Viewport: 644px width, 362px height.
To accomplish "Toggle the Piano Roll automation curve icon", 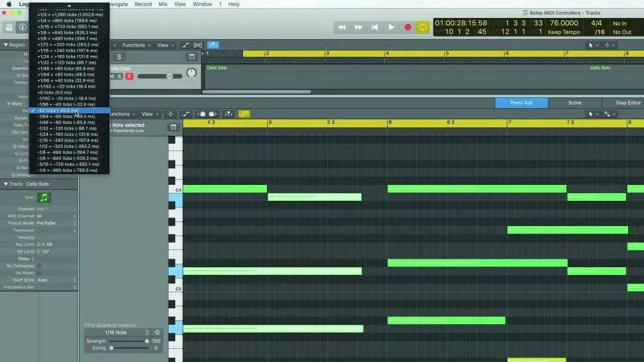I will pos(186,114).
